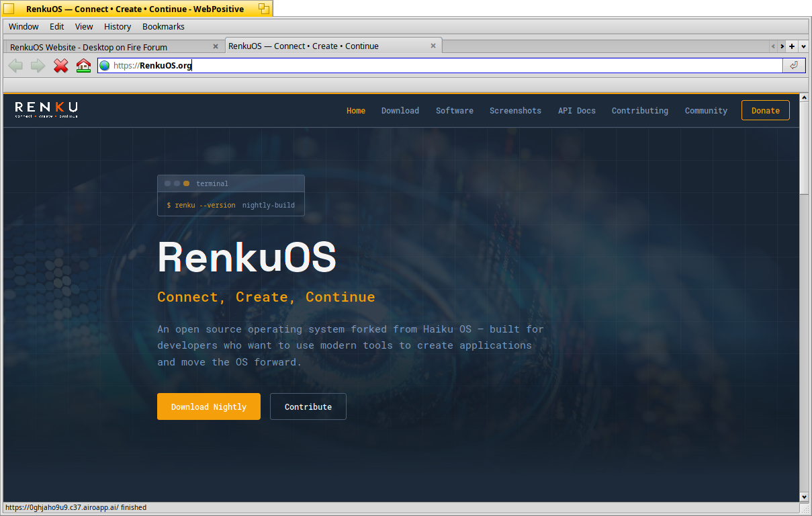Go forward with the right arrow button
The width and height of the screenshot is (812, 516).
pos(38,66)
